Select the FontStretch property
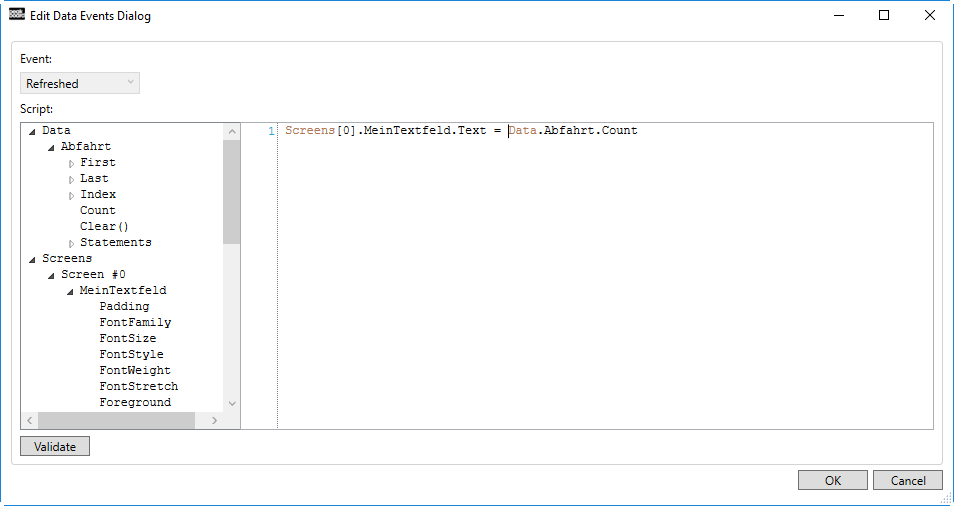Screen dimensions: 954x506 (x=139, y=386)
